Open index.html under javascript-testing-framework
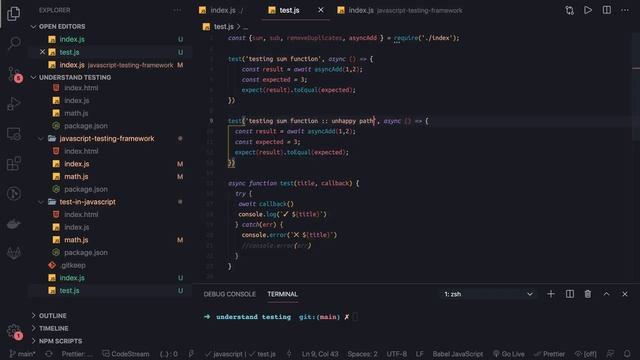 click(x=110, y=151)
